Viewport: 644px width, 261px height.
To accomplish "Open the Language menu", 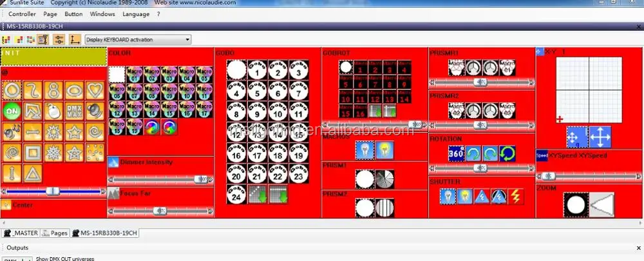I will point(135,14).
